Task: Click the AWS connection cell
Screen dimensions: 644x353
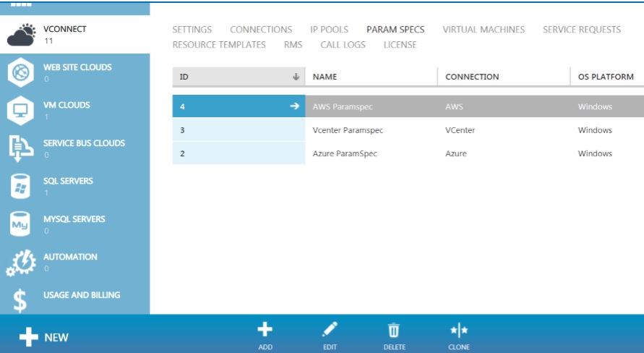Action: pos(454,107)
